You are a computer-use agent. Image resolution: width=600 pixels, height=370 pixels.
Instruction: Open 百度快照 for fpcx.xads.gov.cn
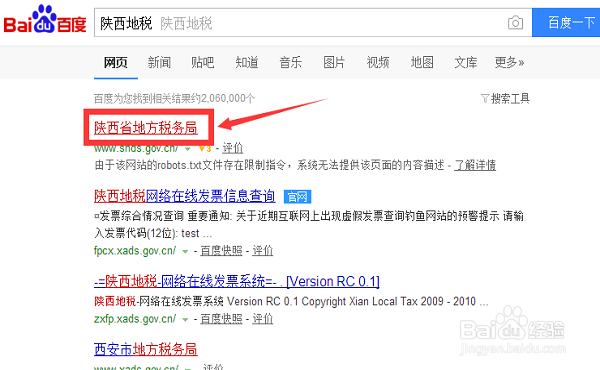coord(221,251)
